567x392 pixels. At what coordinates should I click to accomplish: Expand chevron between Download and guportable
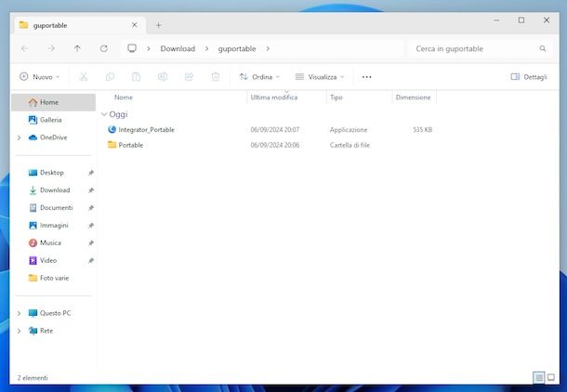[x=206, y=48]
